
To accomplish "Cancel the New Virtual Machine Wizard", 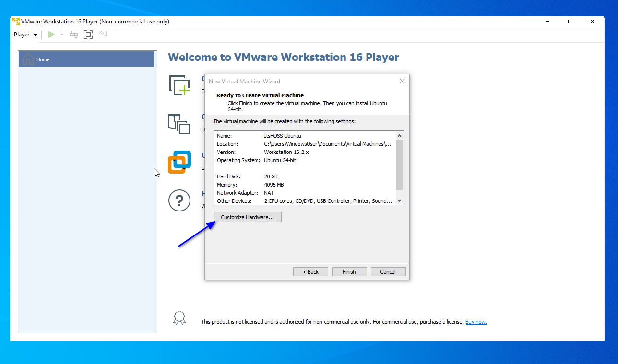I will [388, 271].
